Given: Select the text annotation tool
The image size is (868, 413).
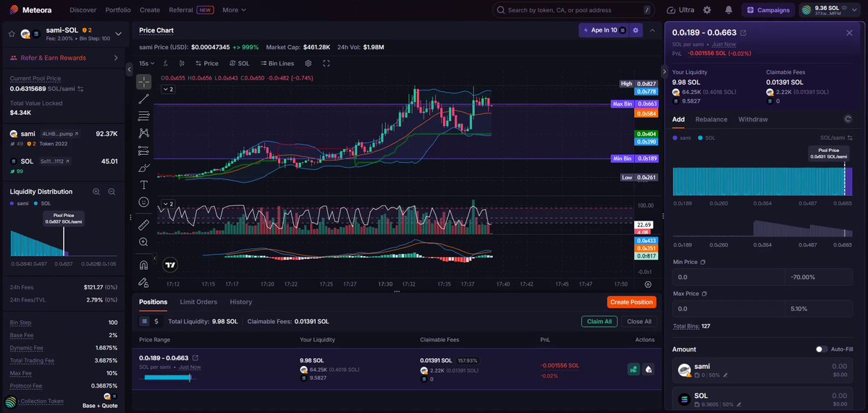Looking at the screenshot, I should (143, 184).
